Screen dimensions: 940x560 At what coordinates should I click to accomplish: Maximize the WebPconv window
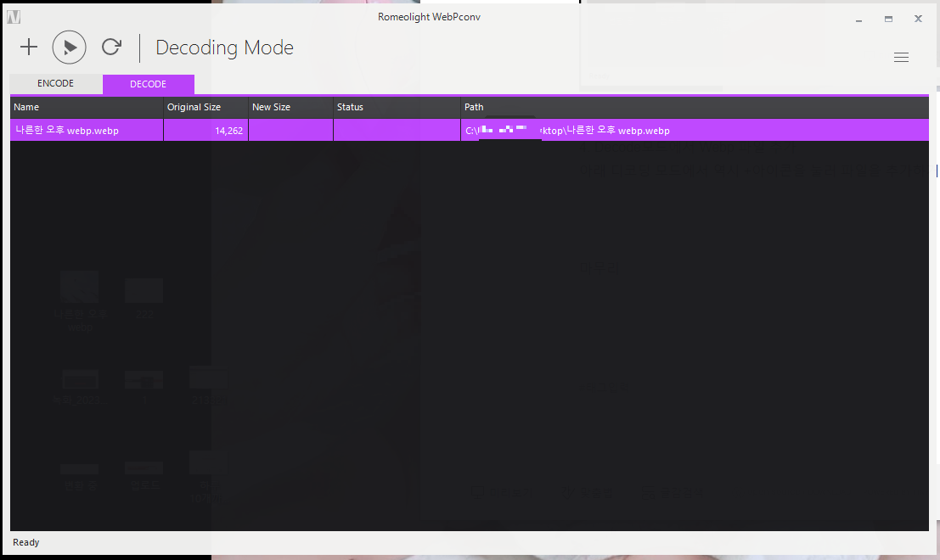click(888, 20)
